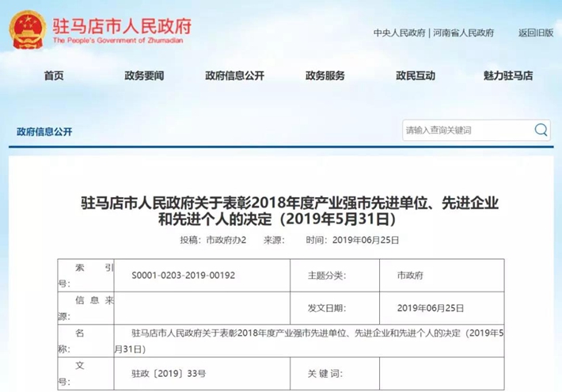562x392 pixels.
Task: Open the 政务要闻 navigation item
Action: [x=144, y=75]
